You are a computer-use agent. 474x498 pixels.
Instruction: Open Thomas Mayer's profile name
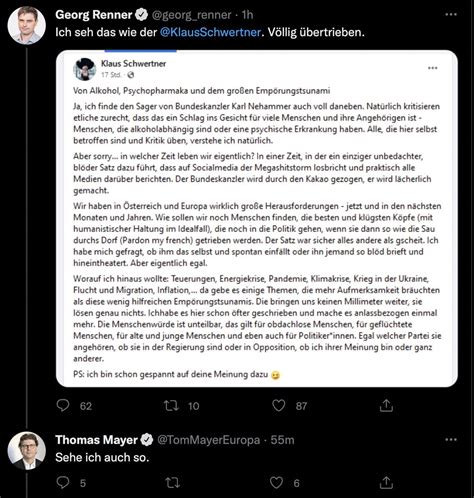click(96, 440)
